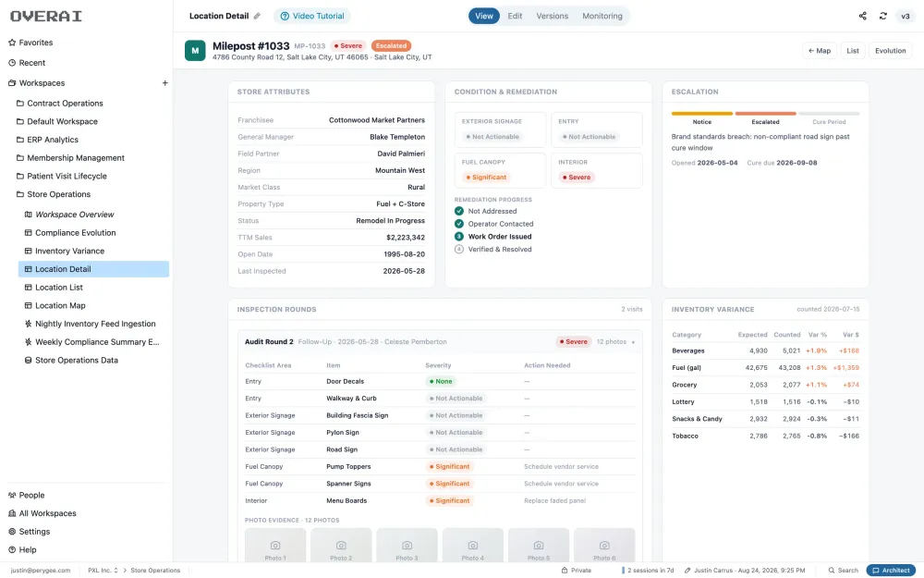Click the Private lock indicator in status bar
Viewport: 924px width, 578px height.
pyautogui.click(x=576, y=571)
